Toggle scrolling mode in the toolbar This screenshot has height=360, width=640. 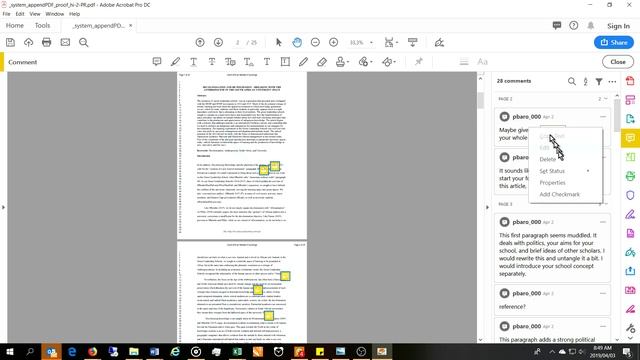(413, 42)
